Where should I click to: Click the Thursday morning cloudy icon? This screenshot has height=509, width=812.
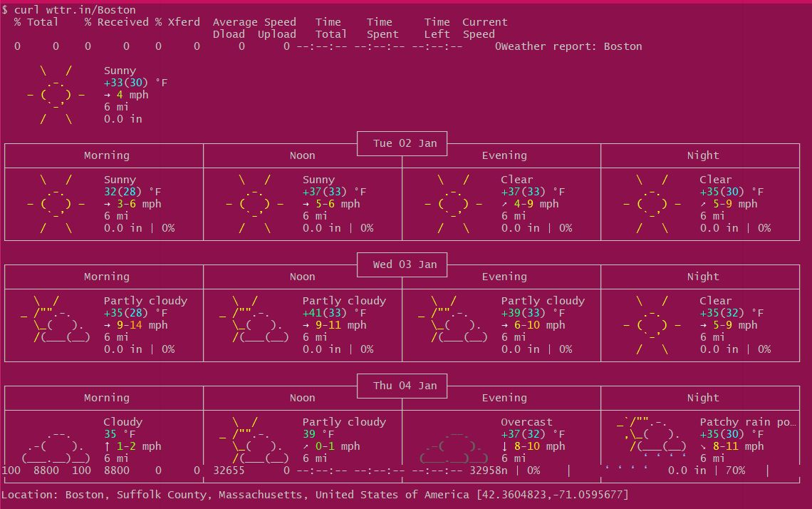tap(56, 446)
